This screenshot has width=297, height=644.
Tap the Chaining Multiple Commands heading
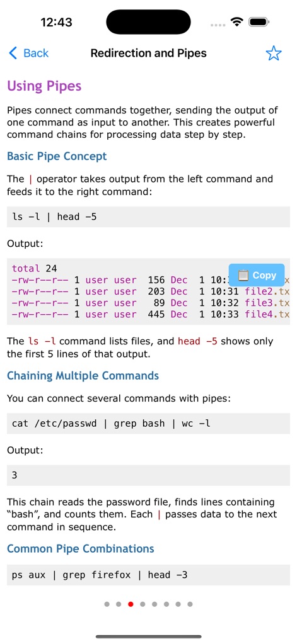pos(83,376)
